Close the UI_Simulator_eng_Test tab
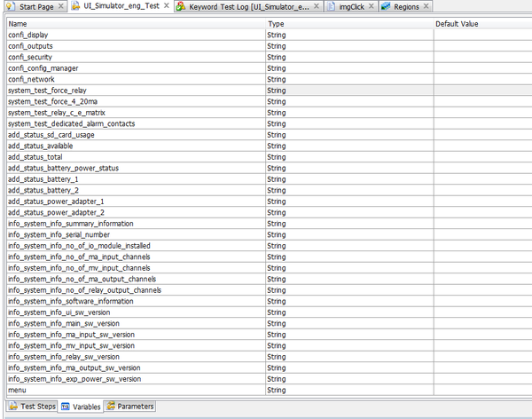The width and height of the screenshot is (532, 419). tap(167, 6)
